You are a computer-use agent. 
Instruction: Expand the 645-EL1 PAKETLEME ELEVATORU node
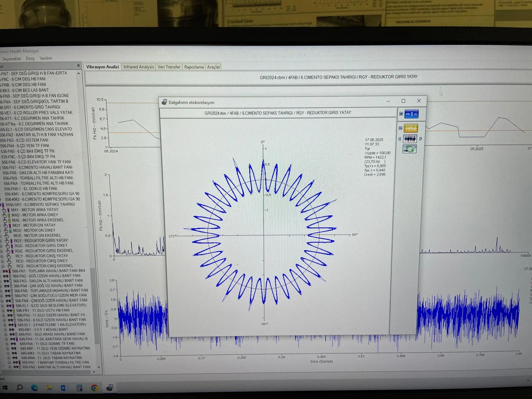(x=5, y=325)
